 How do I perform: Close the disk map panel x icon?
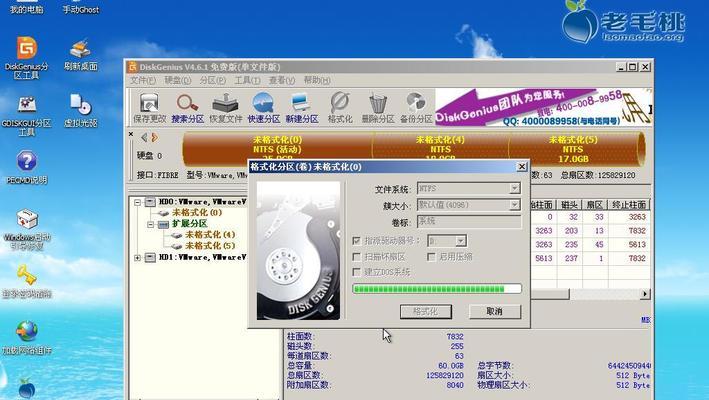[131, 134]
